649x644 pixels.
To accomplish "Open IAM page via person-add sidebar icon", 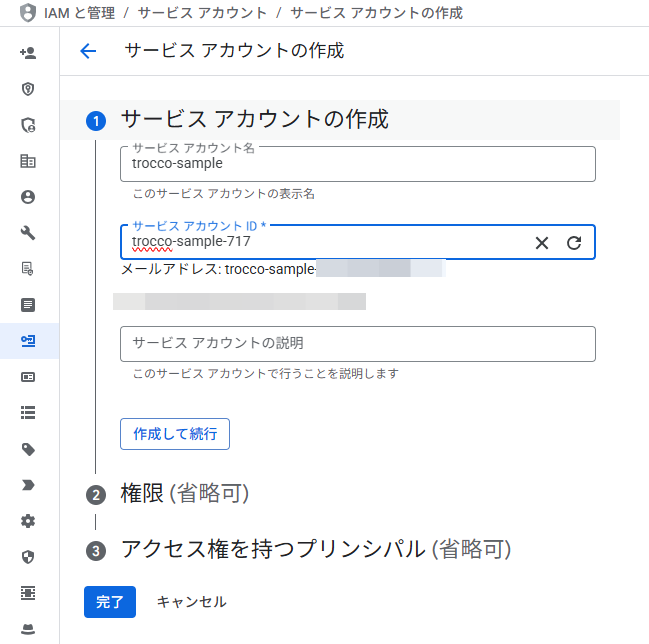I will coord(28,53).
